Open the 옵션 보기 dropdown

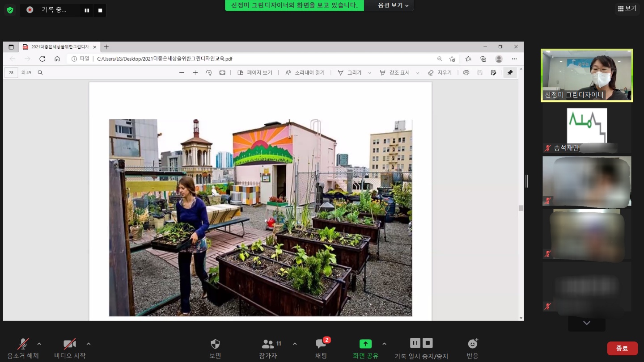coord(393,5)
